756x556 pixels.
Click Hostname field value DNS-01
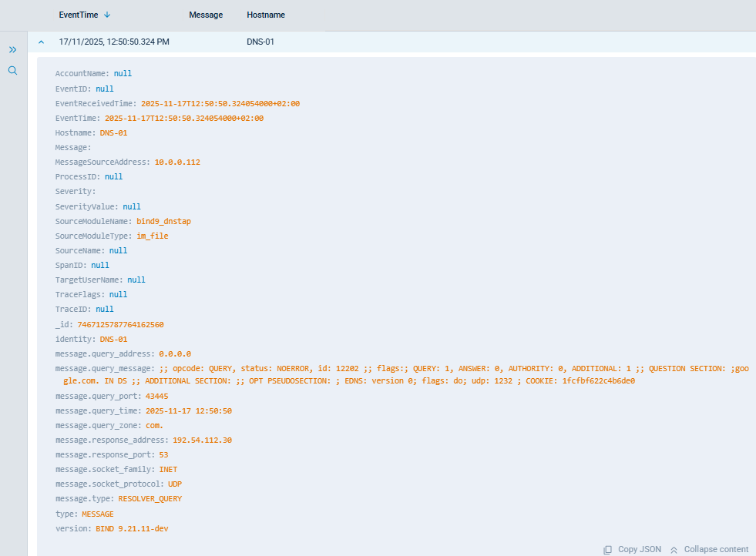click(x=113, y=133)
